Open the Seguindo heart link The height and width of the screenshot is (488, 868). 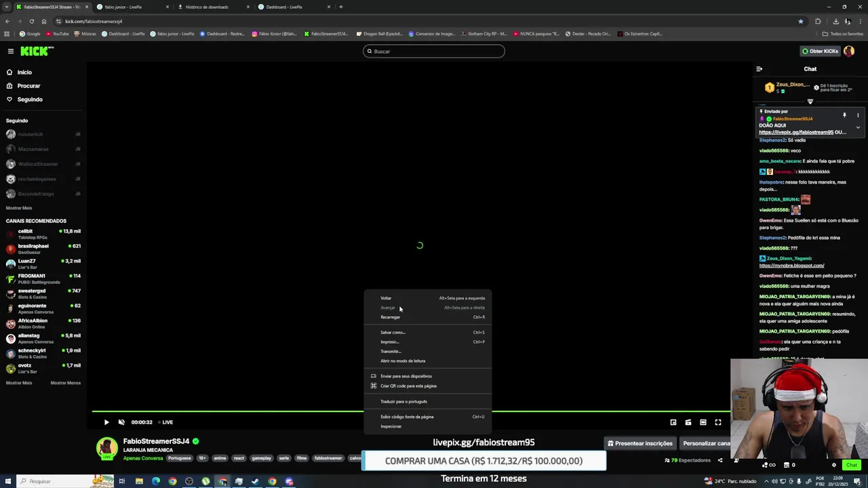(x=30, y=99)
